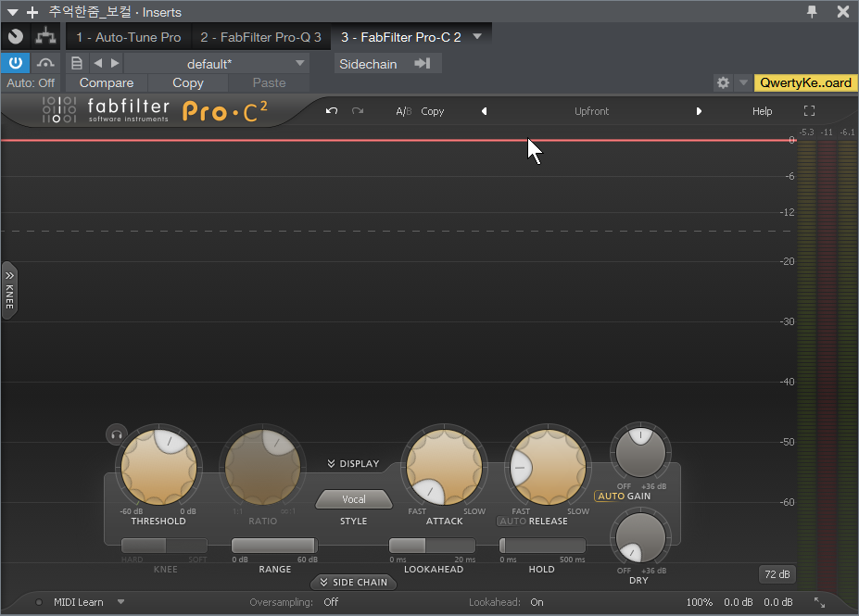Open the Vocal style selector
Screen dimensions: 859x616
click(354, 499)
